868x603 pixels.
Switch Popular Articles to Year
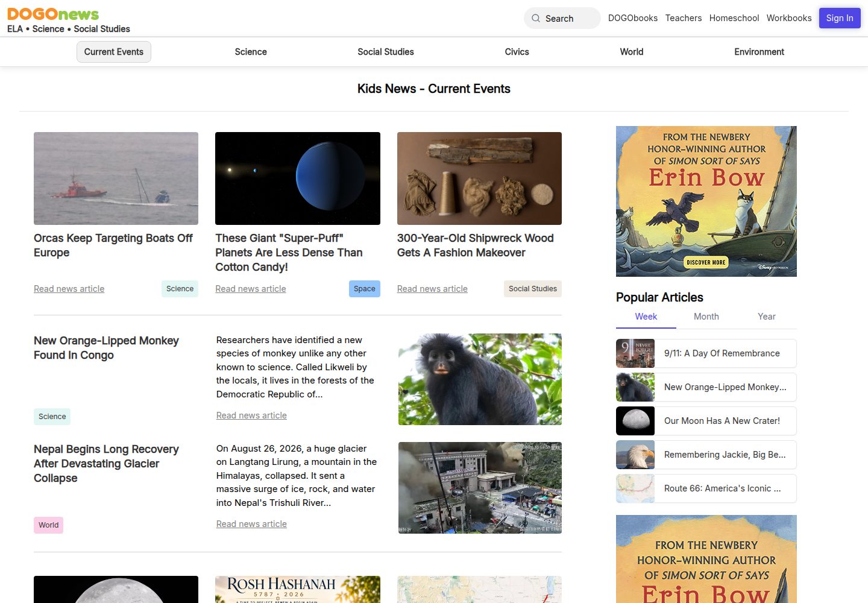click(767, 317)
